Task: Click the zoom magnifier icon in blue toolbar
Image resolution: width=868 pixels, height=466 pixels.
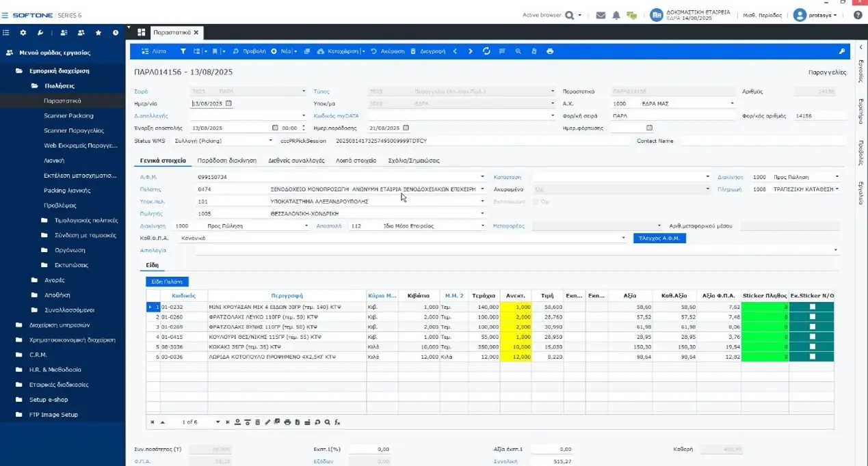Action: [518, 51]
